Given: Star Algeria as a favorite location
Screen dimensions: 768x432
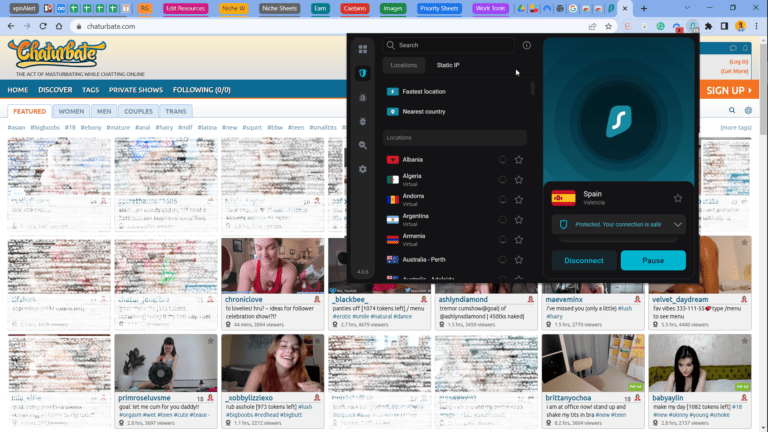Looking at the screenshot, I should pyautogui.click(x=519, y=180).
